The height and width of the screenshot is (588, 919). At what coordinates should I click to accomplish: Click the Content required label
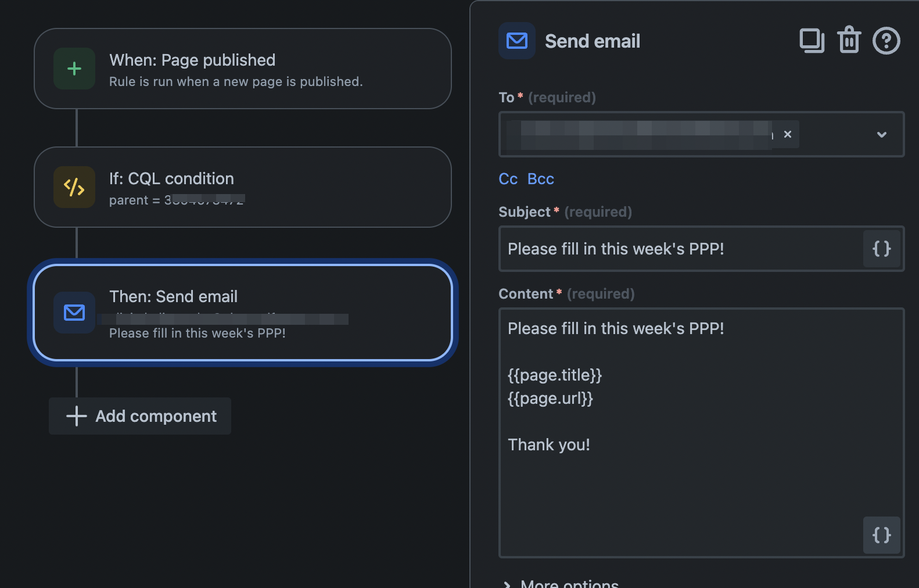566,294
